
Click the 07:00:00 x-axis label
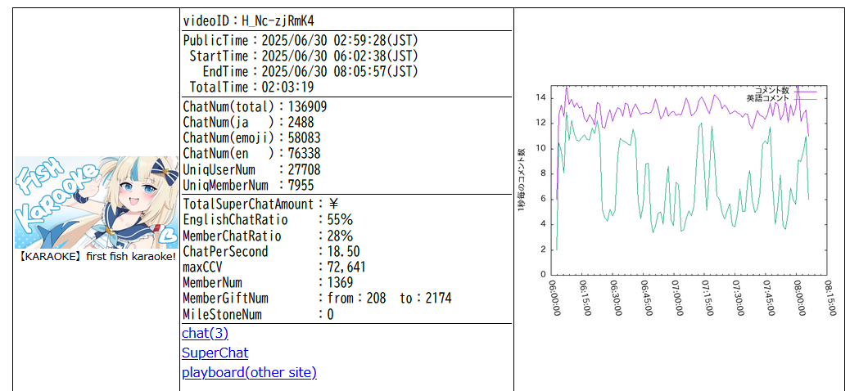tap(677, 298)
